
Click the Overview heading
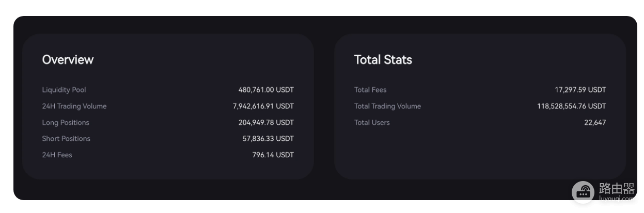coord(68,60)
